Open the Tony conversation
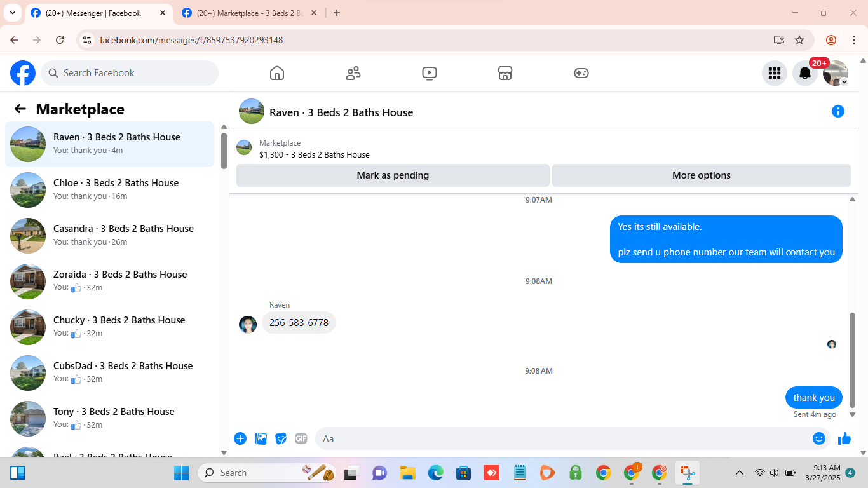 110,419
